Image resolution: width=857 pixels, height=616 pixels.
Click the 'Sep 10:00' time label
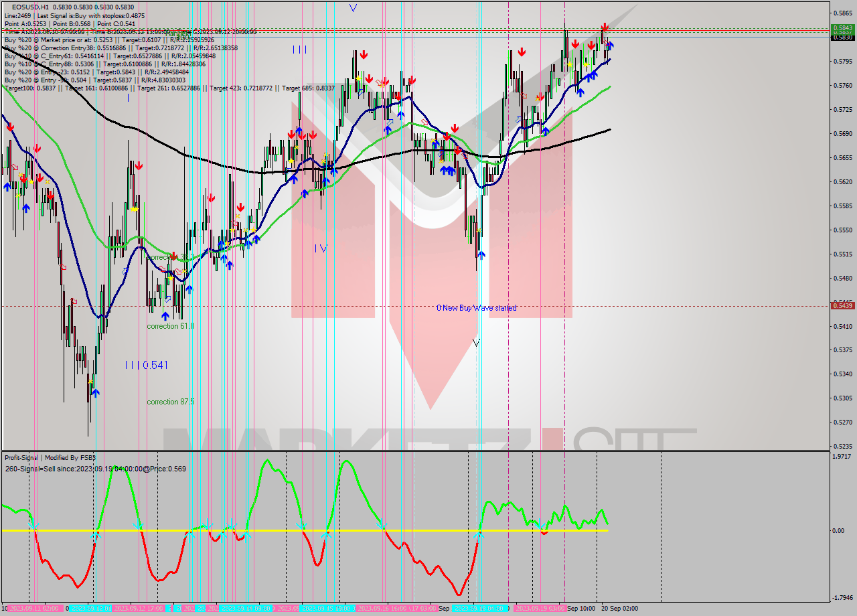coord(582,609)
